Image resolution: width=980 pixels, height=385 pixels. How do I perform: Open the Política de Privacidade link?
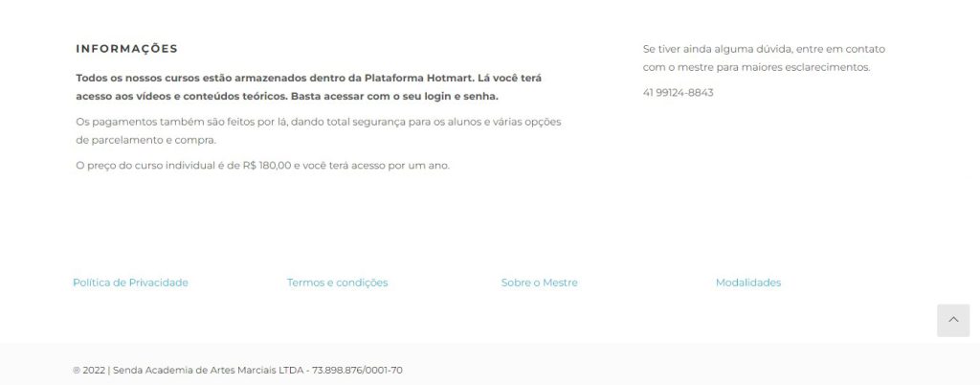coord(130,283)
